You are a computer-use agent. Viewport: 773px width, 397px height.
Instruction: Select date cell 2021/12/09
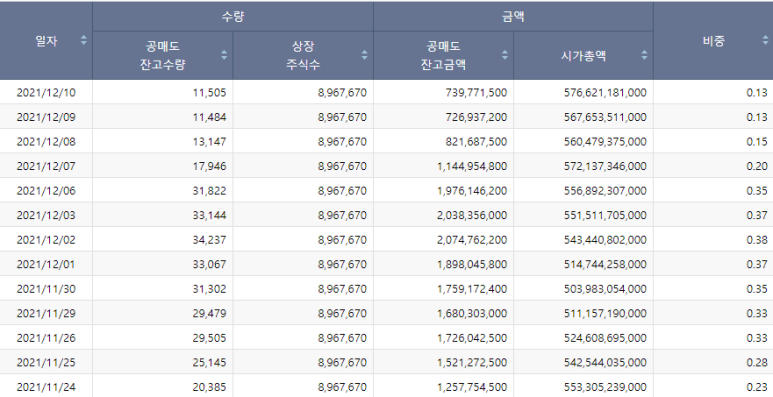46,117
